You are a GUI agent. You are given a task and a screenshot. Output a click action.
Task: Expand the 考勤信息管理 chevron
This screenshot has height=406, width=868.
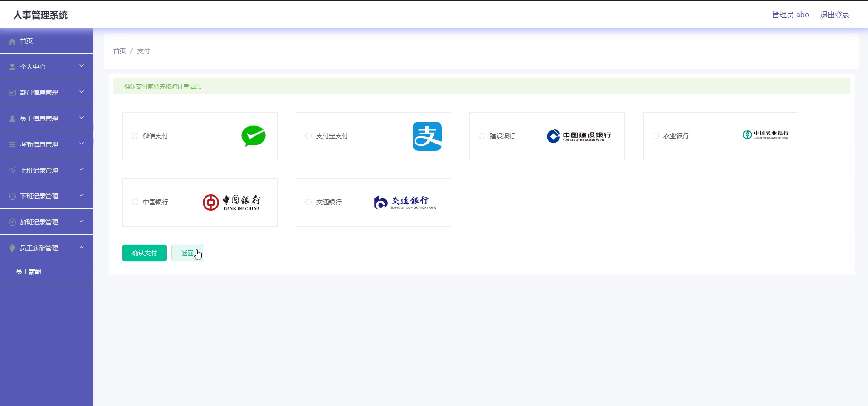coord(81,144)
